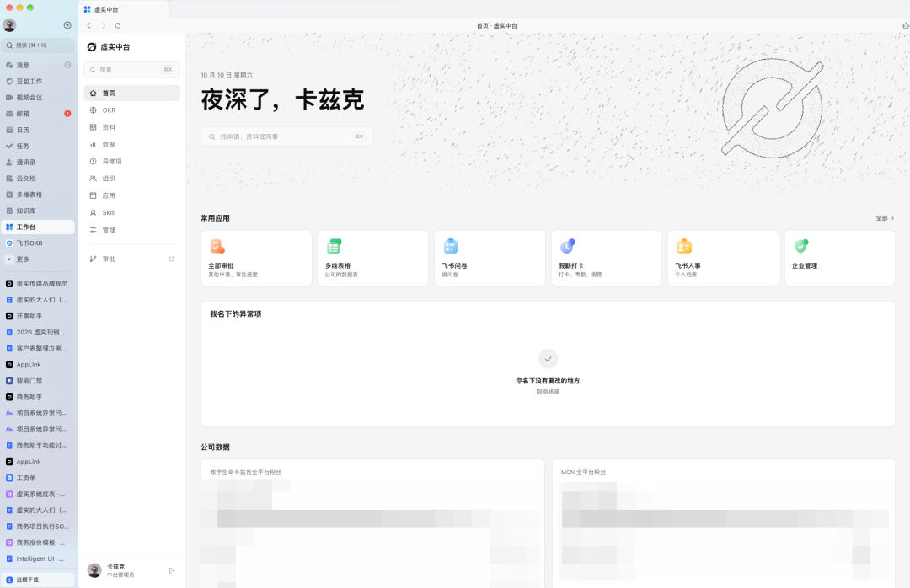Switch to 资料 in the 虚实中台 menu

pyautogui.click(x=131, y=127)
